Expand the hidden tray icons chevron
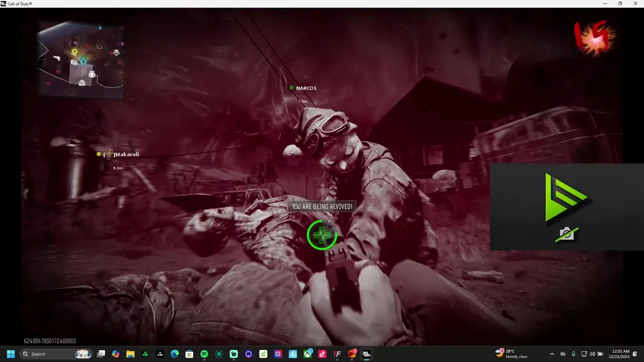This screenshot has width=644, height=362. (x=552, y=354)
